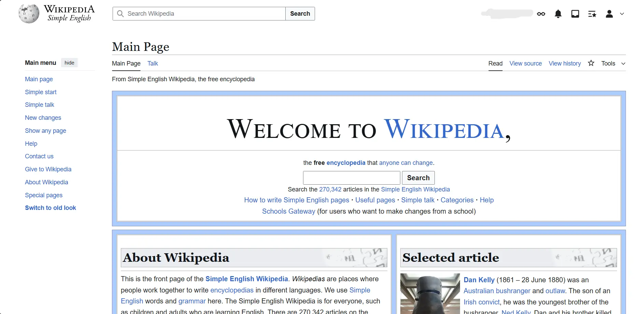Open the Contact us link

pos(39,156)
